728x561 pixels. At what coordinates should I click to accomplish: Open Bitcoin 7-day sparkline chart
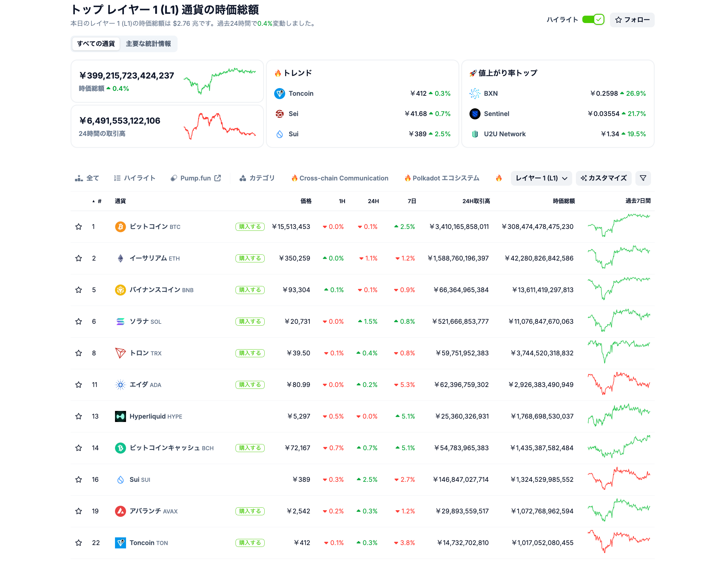click(x=619, y=226)
